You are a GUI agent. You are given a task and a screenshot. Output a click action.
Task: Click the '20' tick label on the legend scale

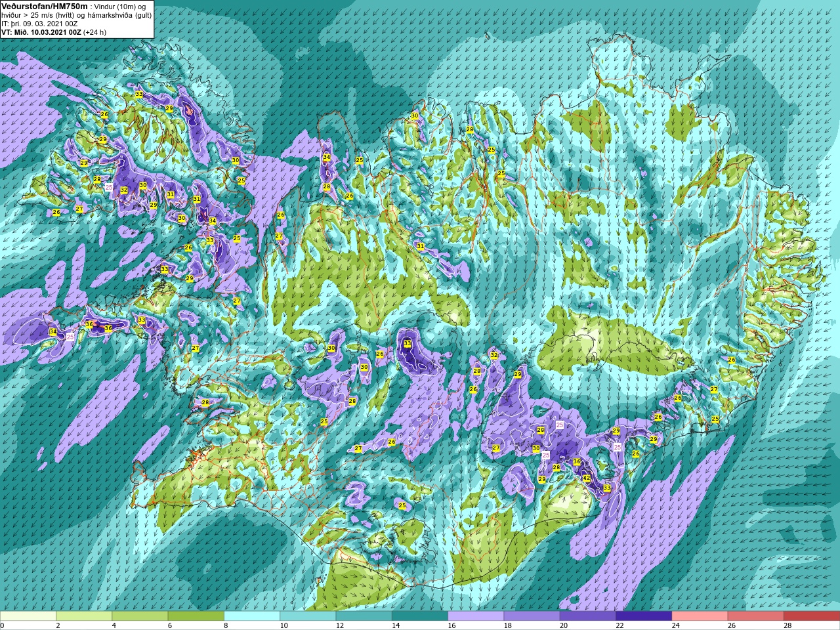click(x=564, y=625)
